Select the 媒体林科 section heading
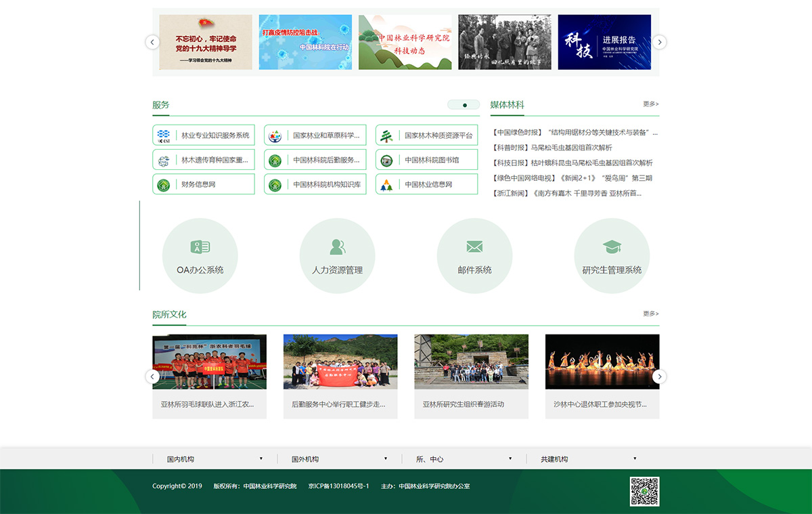The height and width of the screenshot is (514, 812). coord(507,105)
